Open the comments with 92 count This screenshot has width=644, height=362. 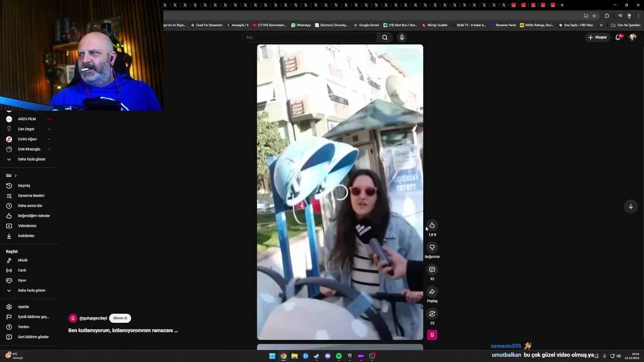(432, 269)
